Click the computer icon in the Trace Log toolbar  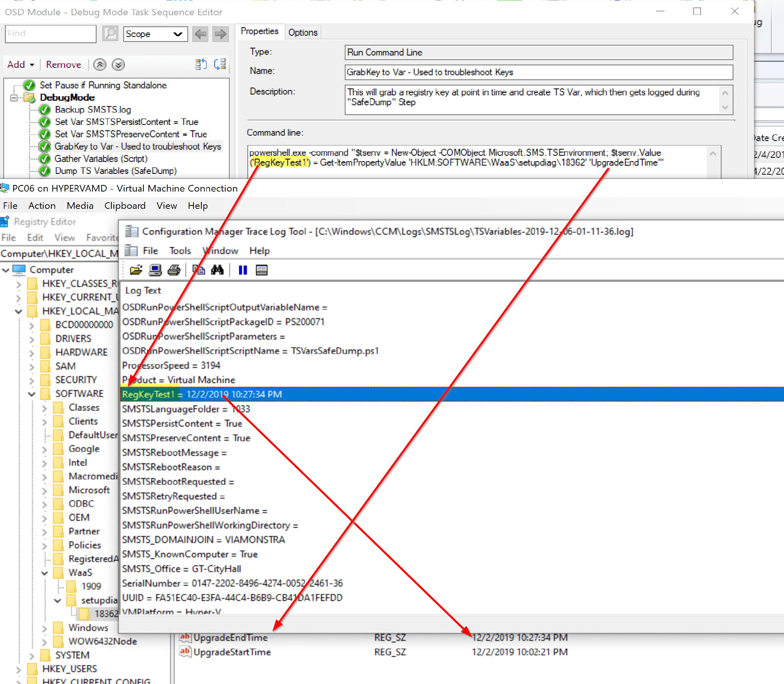(155, 270)
